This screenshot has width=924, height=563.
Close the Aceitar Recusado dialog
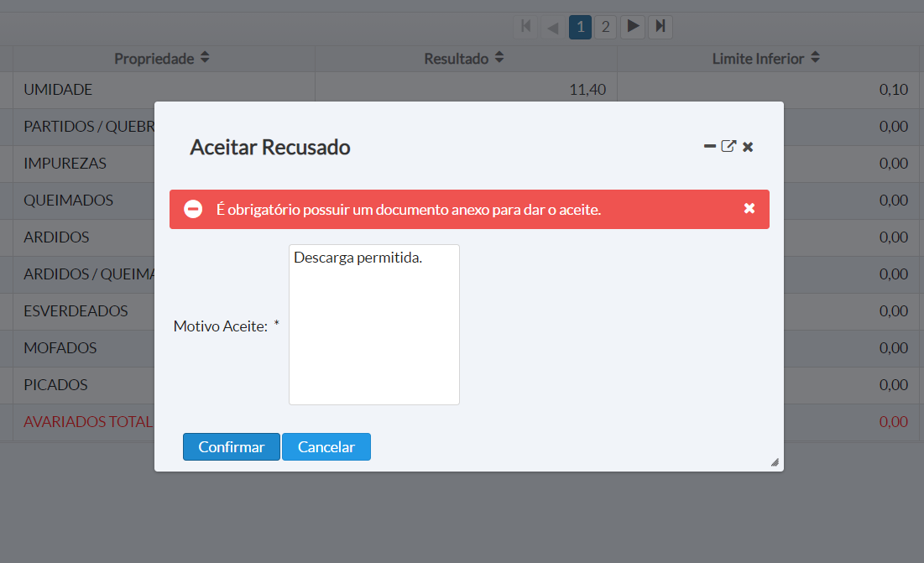pyautogui.click(x=748, y=147)
